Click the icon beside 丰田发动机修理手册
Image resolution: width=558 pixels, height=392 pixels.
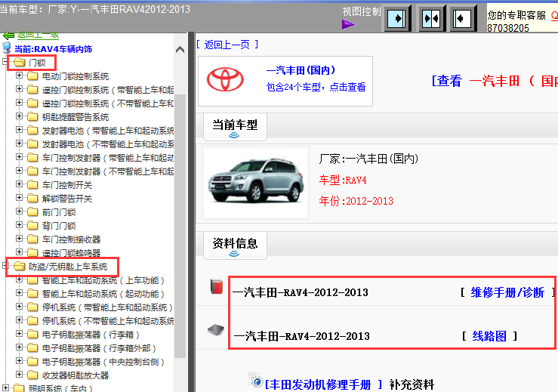[x=255, y=380]
